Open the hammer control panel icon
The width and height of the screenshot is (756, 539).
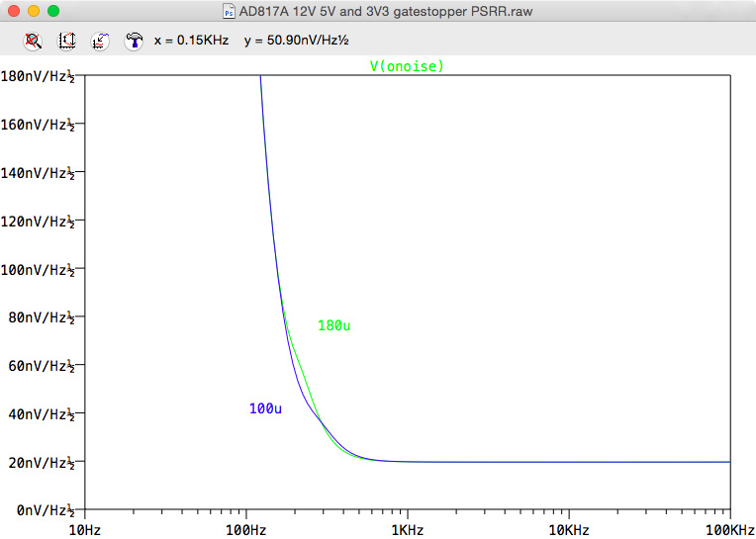pyautogui.click(x=134, y=41)
